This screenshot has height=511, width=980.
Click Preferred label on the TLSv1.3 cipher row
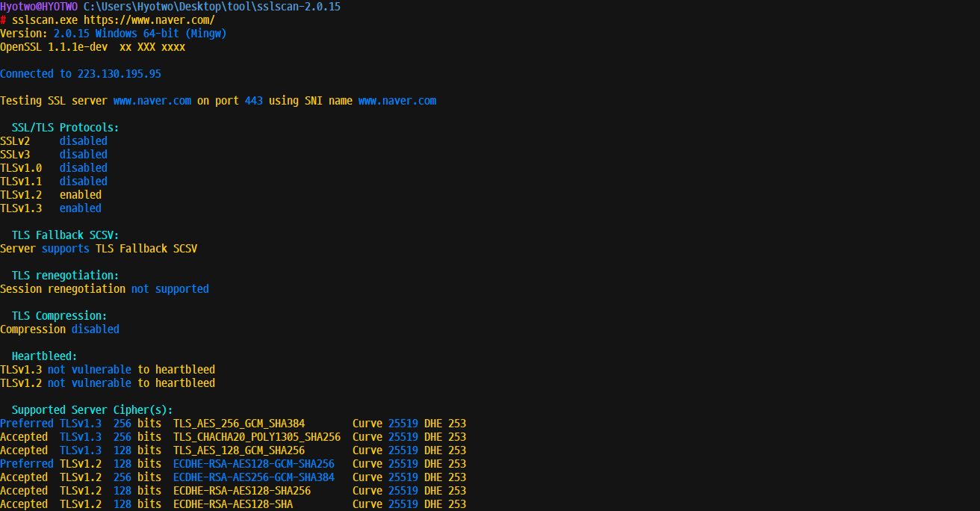tap(27, 424)
